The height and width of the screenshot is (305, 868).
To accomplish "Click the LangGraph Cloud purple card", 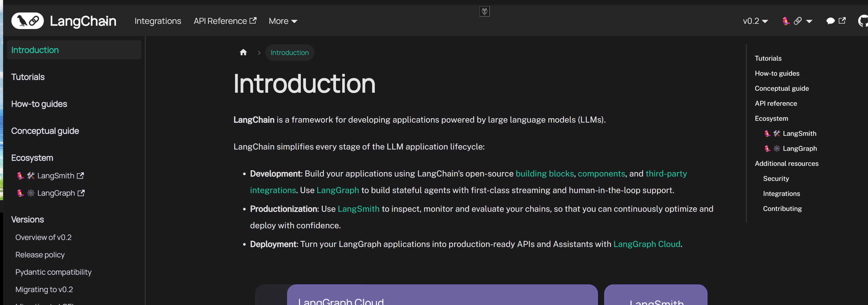I will tap(442, 295).
